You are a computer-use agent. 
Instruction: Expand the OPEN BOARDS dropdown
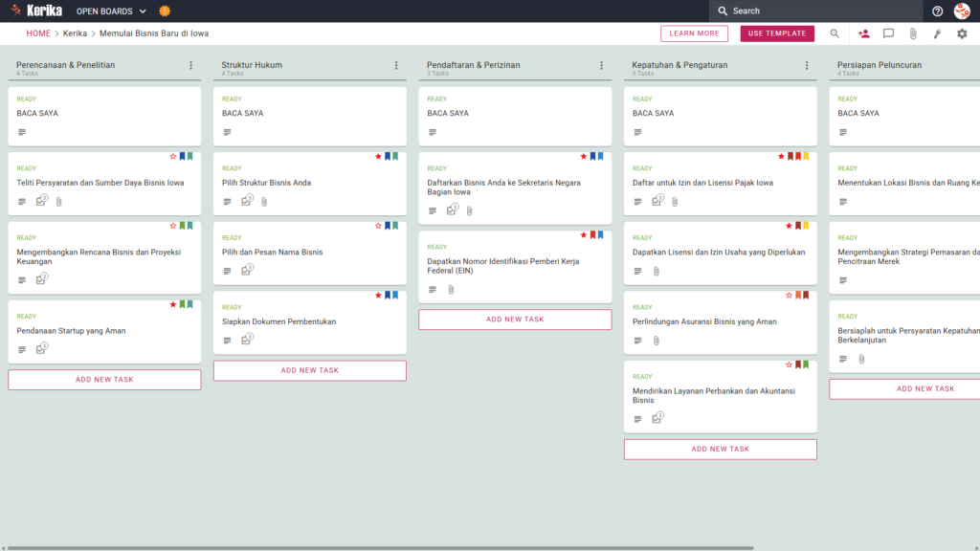click(x=111, y=11)
